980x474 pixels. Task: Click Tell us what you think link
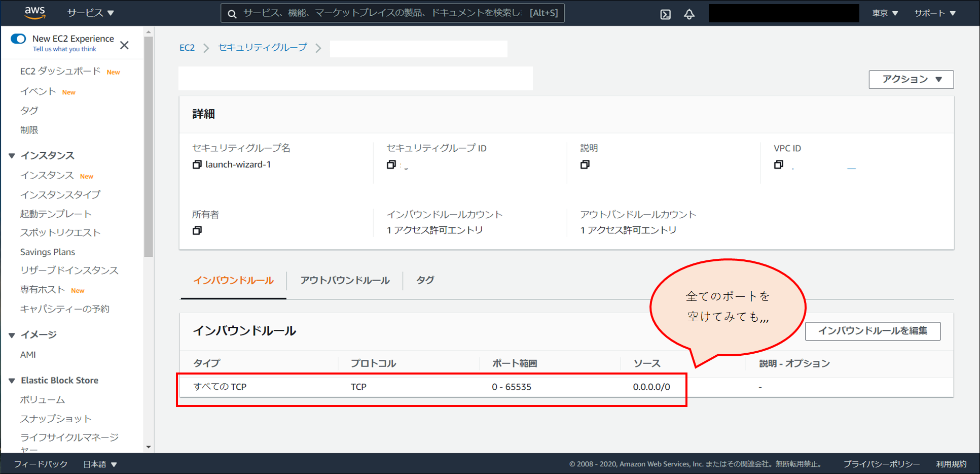tap(64, 49)
